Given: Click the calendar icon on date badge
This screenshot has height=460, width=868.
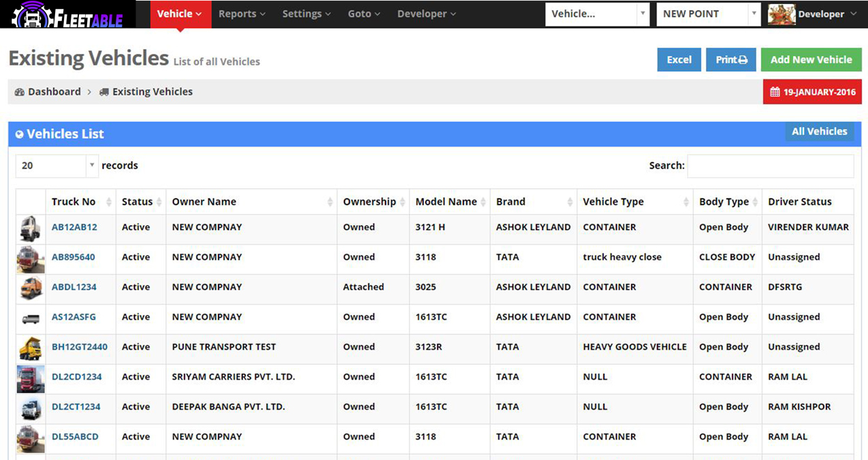Looking at the screenshot, I should [775, 92].
